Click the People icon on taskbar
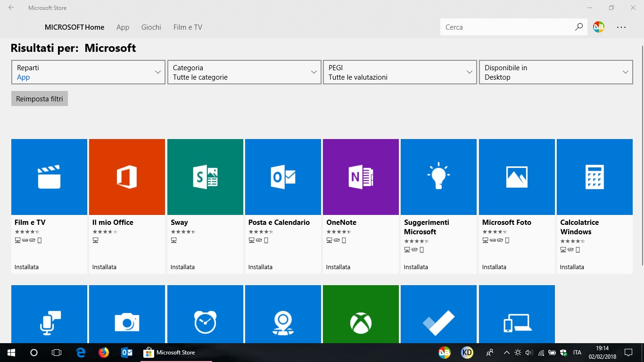The width and height of the screenshot is (644, 362). coord(490,352)
